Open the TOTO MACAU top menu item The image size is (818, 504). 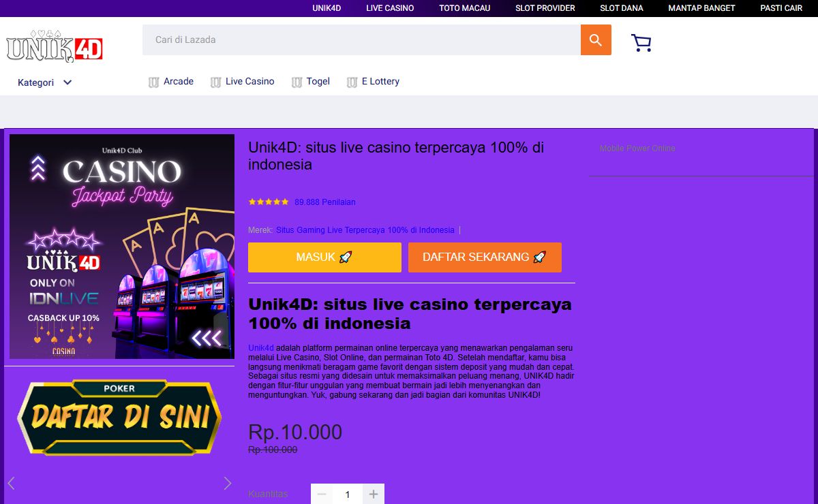coord(465,8)
